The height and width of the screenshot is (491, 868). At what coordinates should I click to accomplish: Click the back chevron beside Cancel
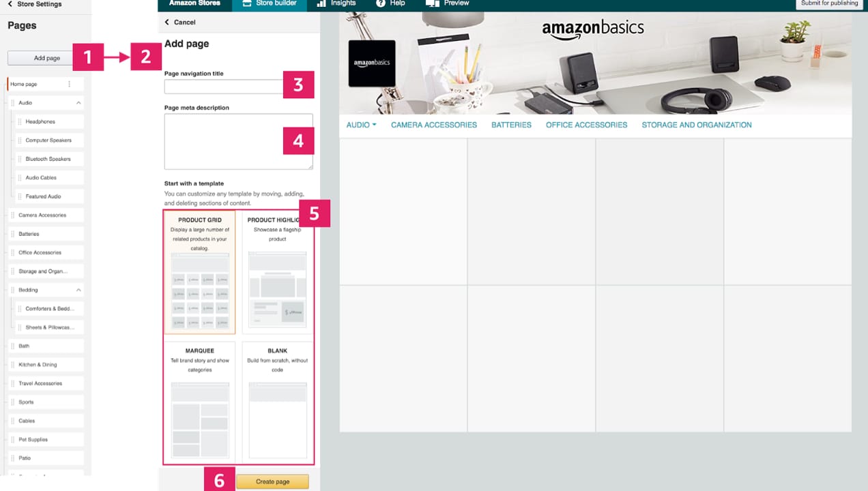pyautogui.click(x=167, y=23)
